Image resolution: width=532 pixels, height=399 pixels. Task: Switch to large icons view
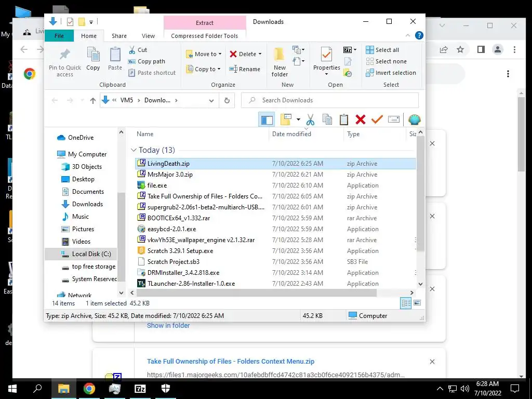point(417,303)
